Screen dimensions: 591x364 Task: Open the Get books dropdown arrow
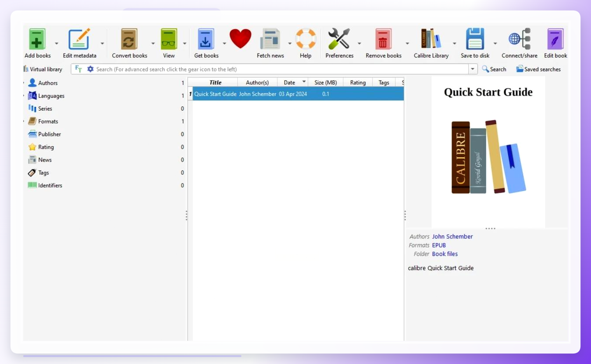[x=224, y=43]
